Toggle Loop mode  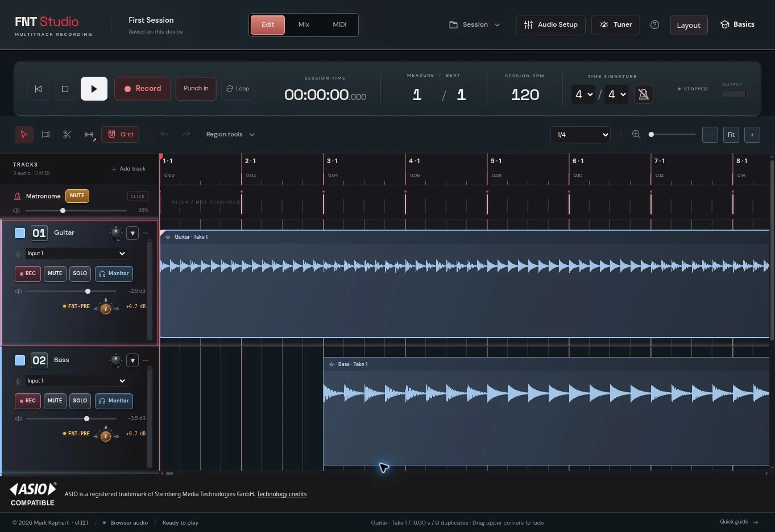(x=238, y=89)
